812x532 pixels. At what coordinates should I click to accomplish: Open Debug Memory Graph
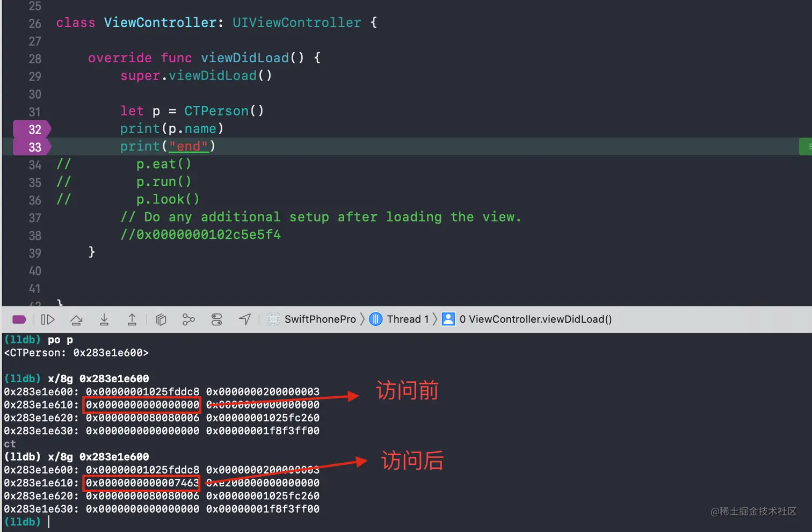tap(189, 319)
